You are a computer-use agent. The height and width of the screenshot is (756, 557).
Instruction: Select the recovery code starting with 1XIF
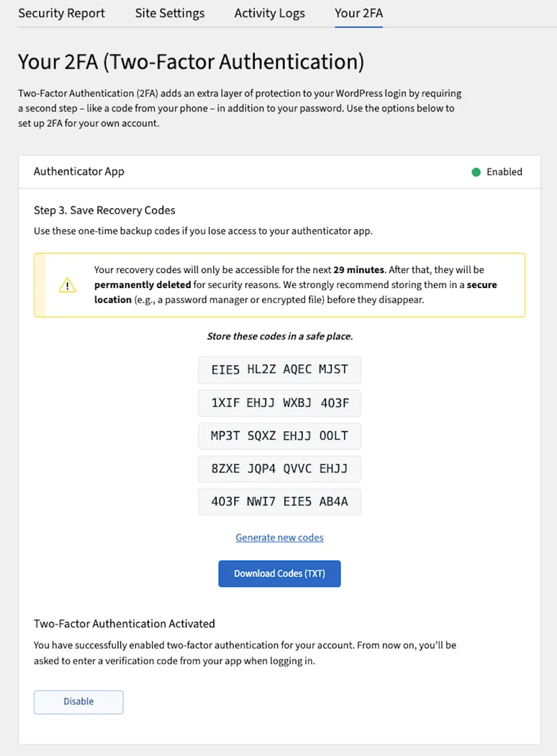[279, 403]
